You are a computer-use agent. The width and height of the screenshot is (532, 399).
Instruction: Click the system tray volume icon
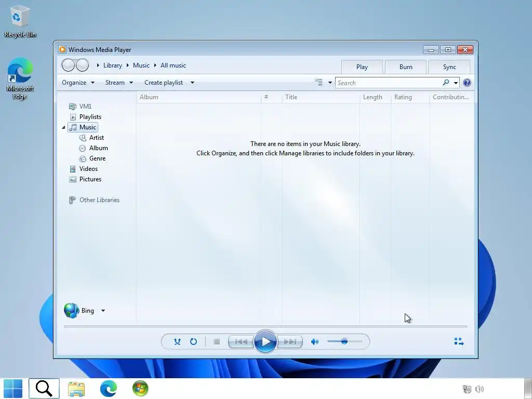[480, 389]
